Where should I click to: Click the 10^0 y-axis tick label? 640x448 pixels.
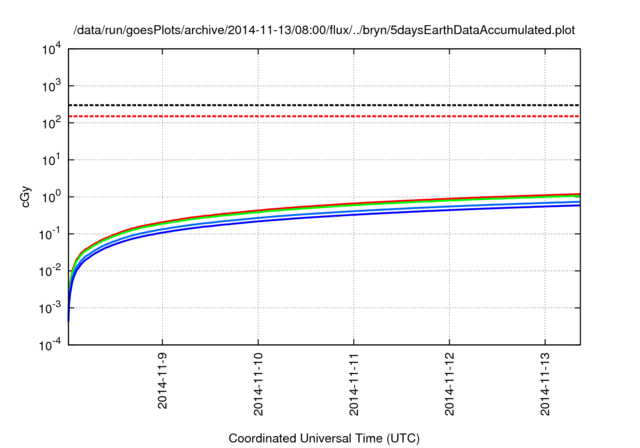[50, 196]
